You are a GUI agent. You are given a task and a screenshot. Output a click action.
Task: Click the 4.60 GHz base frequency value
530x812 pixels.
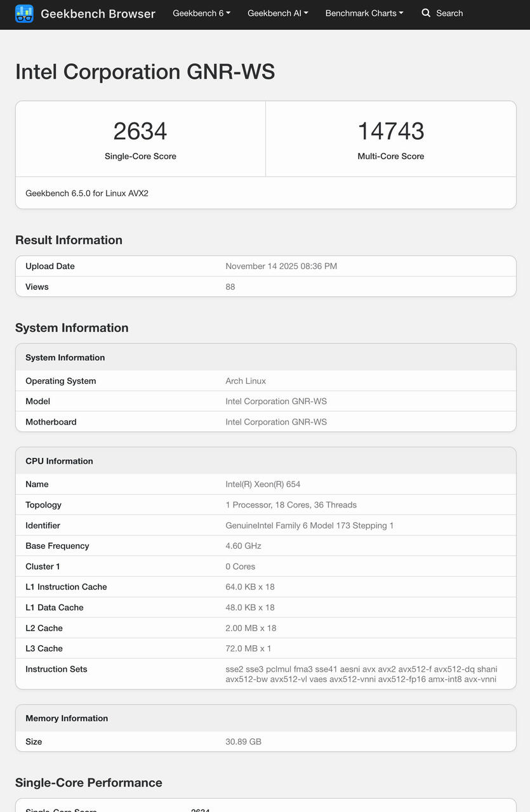point(243,546)
